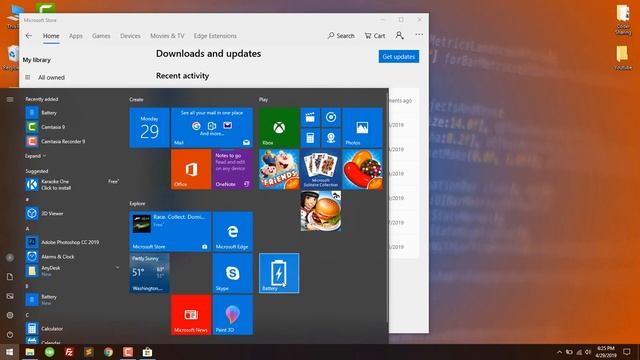Open the Microsoft Edge tile
This screenshot has height=360, width=640.
click(233, 231)
